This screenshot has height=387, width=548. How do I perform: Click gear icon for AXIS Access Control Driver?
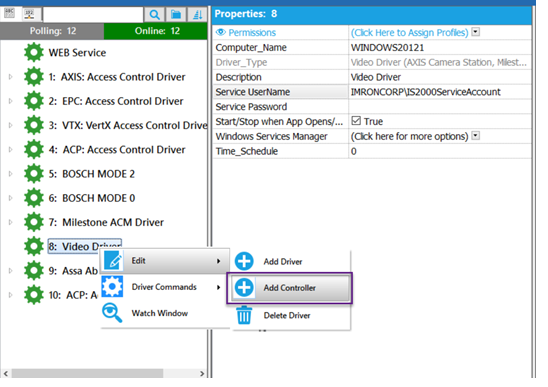click(34, 77)
